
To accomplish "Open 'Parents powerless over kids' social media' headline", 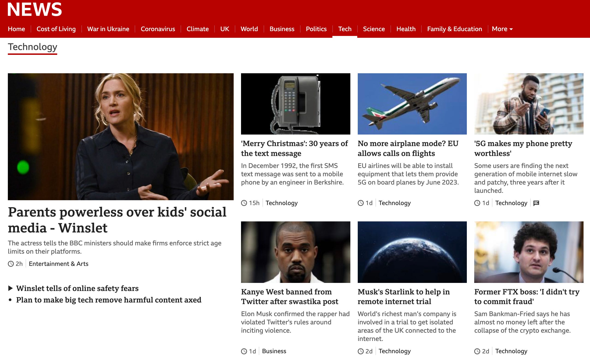I will [117, 220].
